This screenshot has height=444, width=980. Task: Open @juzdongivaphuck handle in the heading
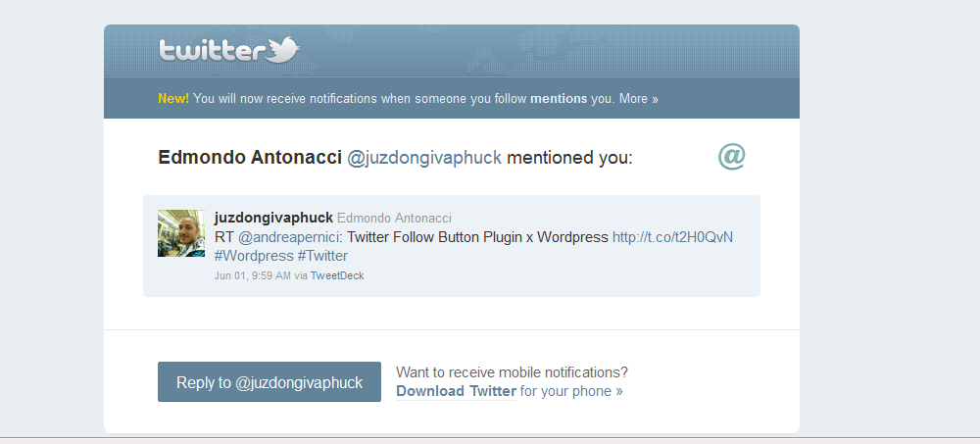[424, 158]
